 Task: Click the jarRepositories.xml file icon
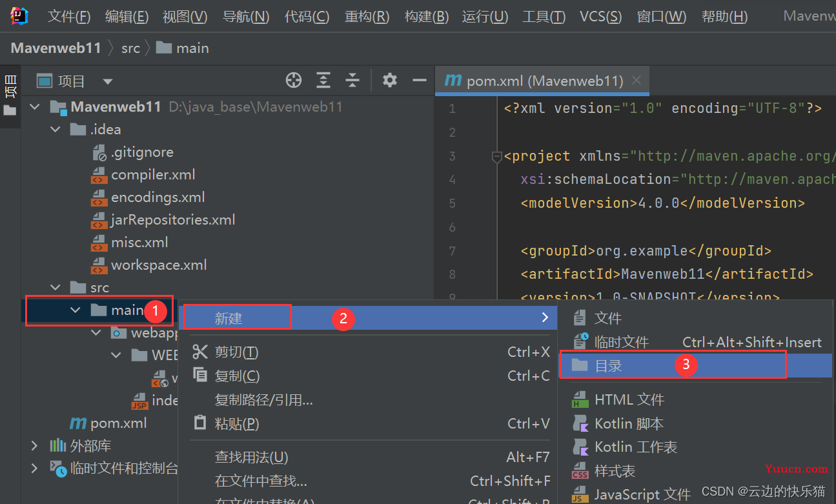(99, 220)
